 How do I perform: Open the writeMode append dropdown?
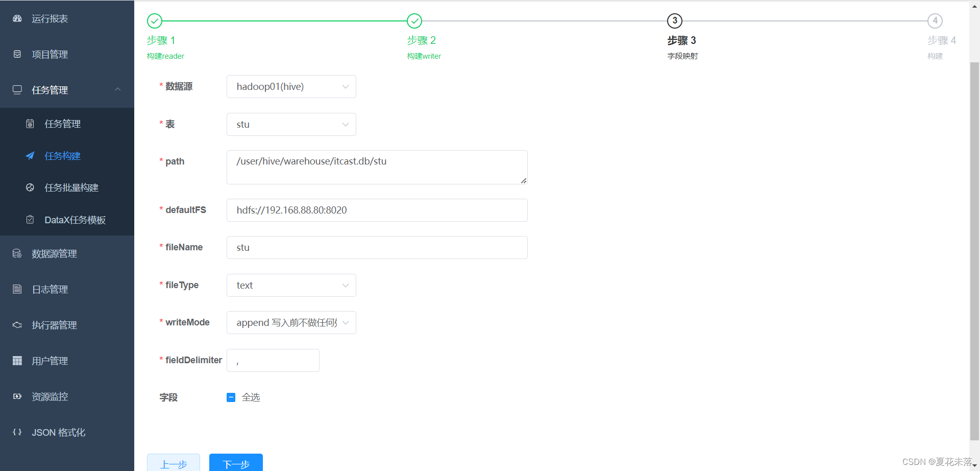tap(291, 323)
